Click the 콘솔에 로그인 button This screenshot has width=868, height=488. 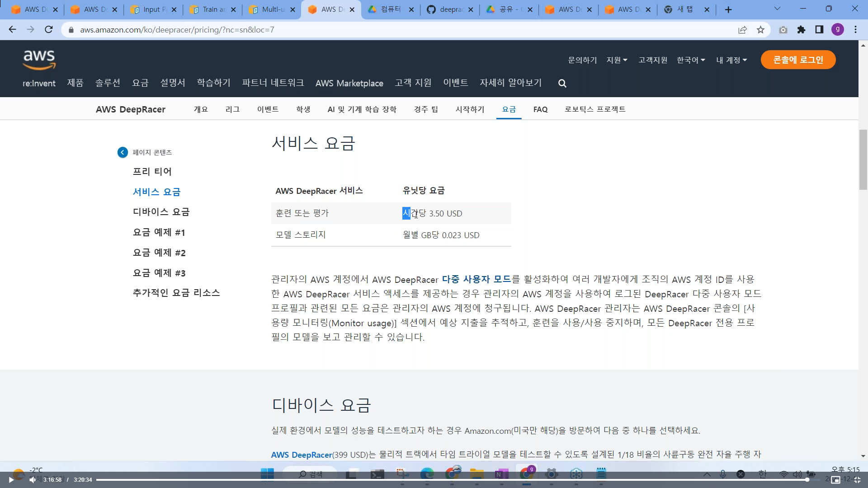[x=798, y=60]
